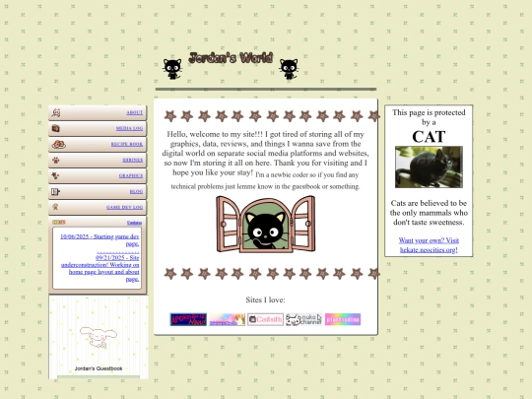Click the sparkle stars icon beside Graphics

tap(55, 175)
